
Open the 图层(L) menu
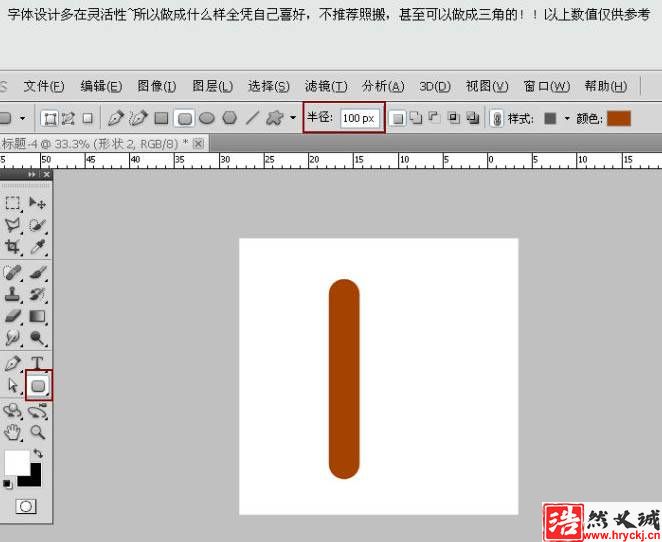click(212, 87)
